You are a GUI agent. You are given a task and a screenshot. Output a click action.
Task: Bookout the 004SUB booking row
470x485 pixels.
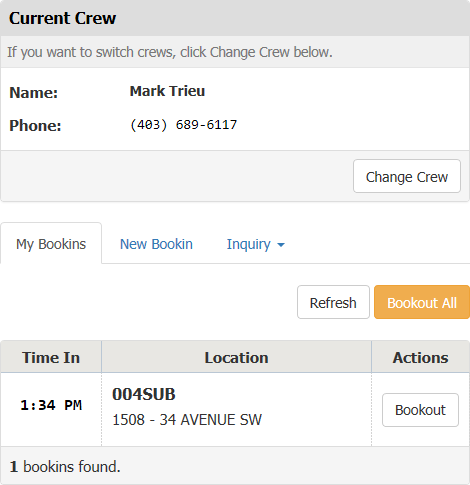point(420,410)
